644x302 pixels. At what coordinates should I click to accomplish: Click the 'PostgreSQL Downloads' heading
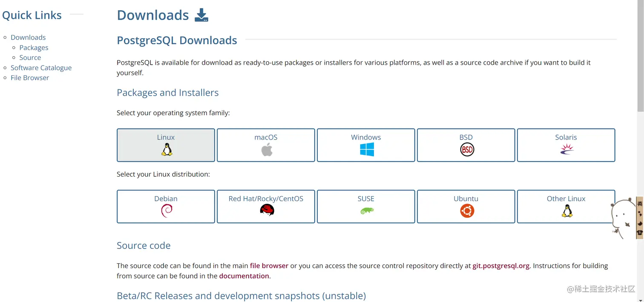177,40
